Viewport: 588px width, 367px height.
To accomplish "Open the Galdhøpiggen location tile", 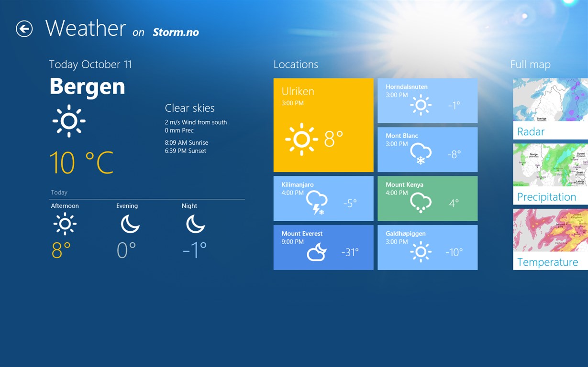I will [427, 248].
